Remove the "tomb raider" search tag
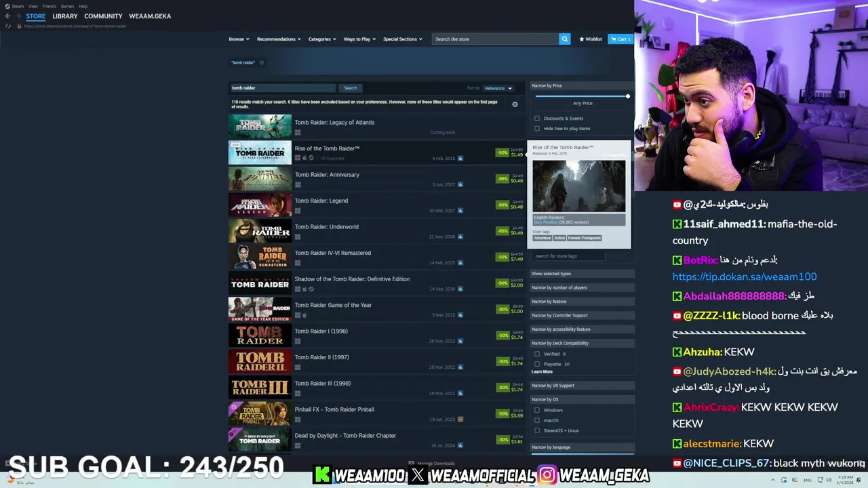 [262, 62]
